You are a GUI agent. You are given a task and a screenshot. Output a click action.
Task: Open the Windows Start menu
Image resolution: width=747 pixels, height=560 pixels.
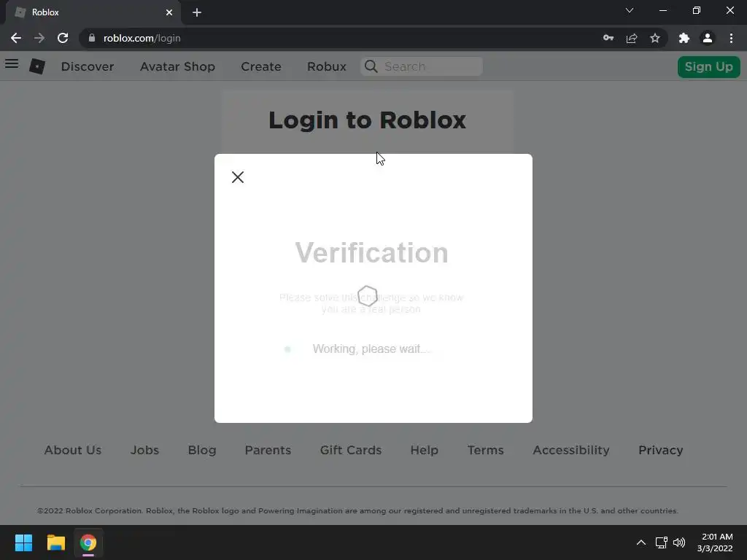click(23, 542)
